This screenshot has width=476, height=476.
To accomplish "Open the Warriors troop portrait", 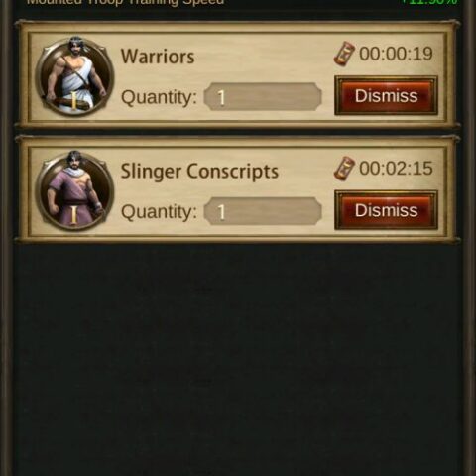I will pos(75,76).
